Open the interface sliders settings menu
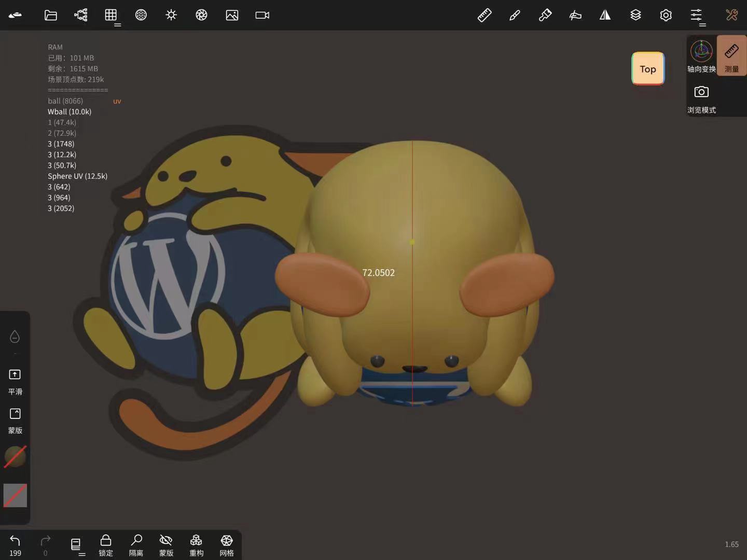Screen dimensions: 747x560 (x=696, y=15)
